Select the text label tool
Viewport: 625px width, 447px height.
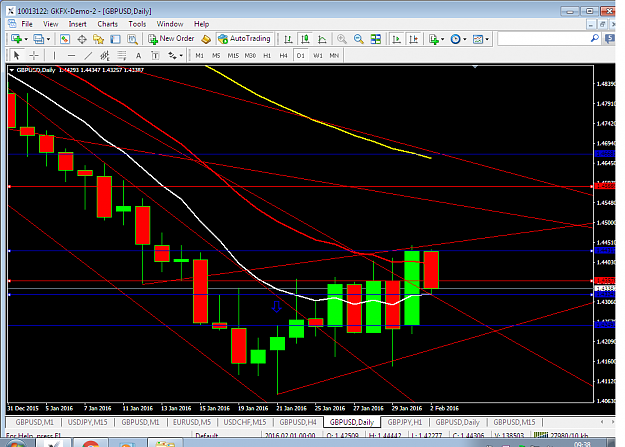(155, 55)
